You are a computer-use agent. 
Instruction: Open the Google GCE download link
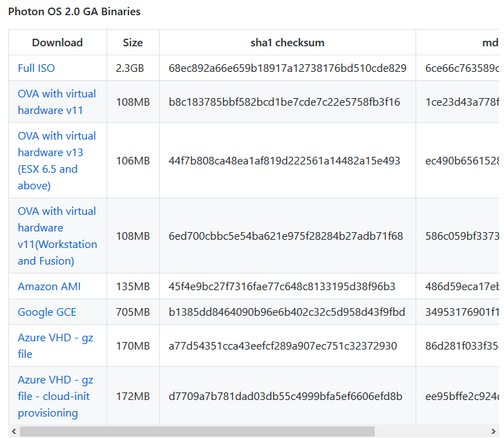tap(47, 312)
